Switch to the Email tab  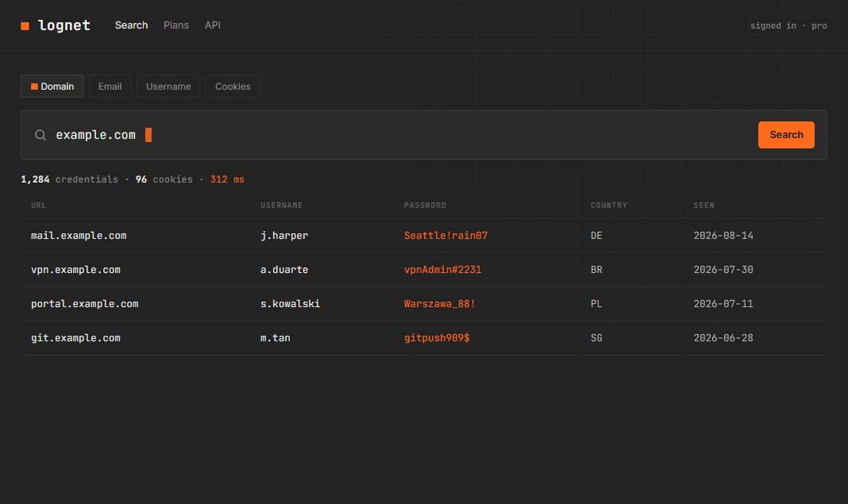coord(110,87)
